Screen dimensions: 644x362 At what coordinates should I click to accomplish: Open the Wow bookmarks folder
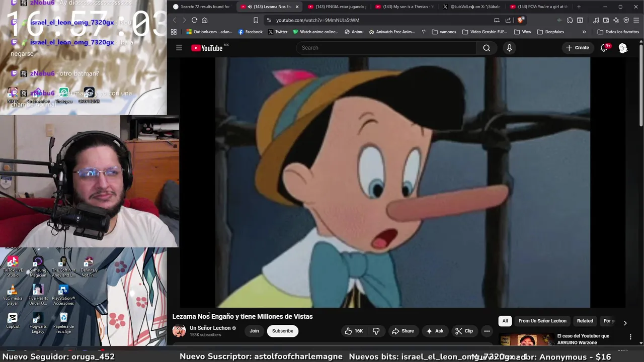click(x=522, y=32)
